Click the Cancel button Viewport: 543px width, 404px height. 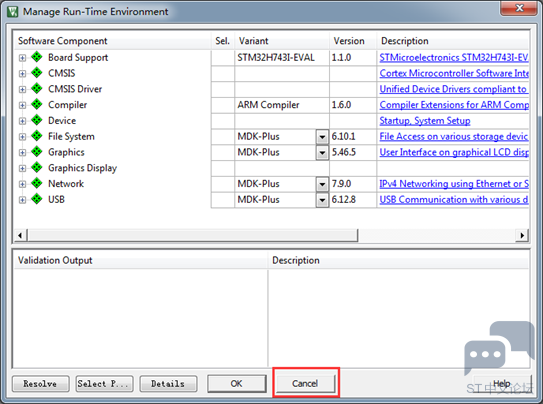[x=305, y=384]
